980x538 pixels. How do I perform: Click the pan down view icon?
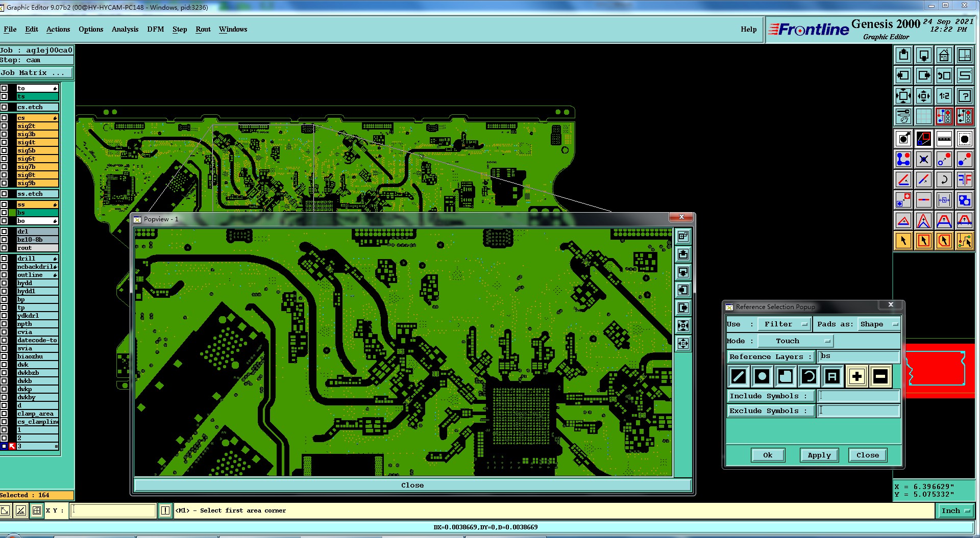[x=924, y=55]
